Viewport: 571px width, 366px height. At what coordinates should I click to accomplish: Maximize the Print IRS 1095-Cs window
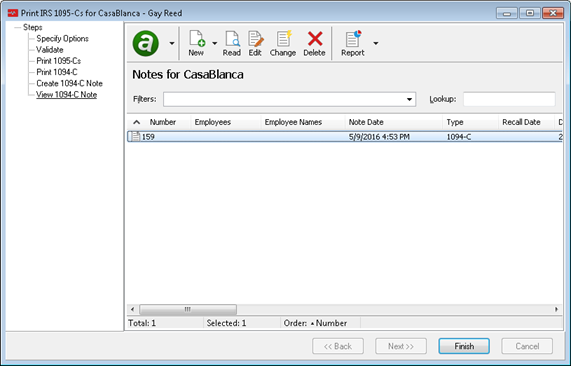(530, 13)
